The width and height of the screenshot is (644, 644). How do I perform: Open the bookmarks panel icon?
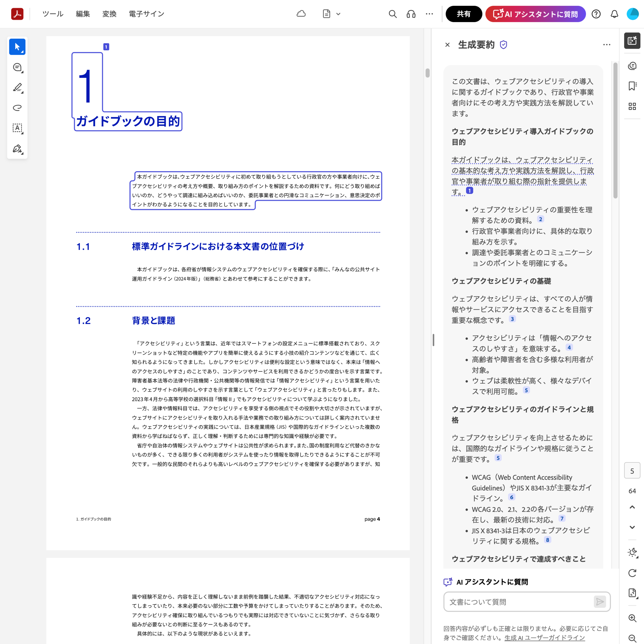click(x=632, y=86)
